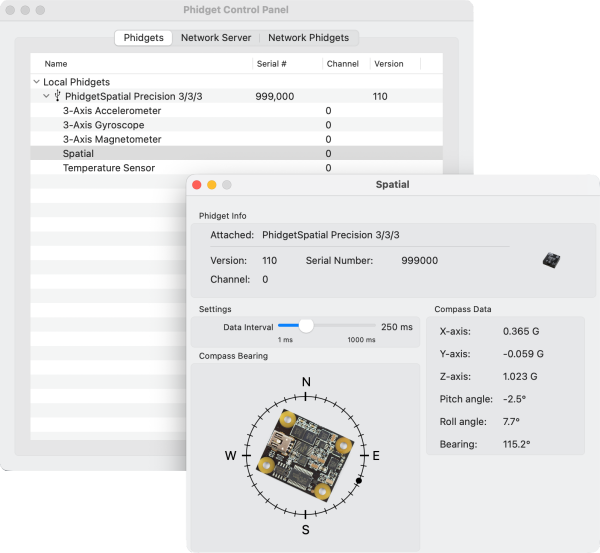Viewport: 600px width, 553px height.
Task: Select the 3-Axis Magnetometer row
Action: (x=236, y=139)
